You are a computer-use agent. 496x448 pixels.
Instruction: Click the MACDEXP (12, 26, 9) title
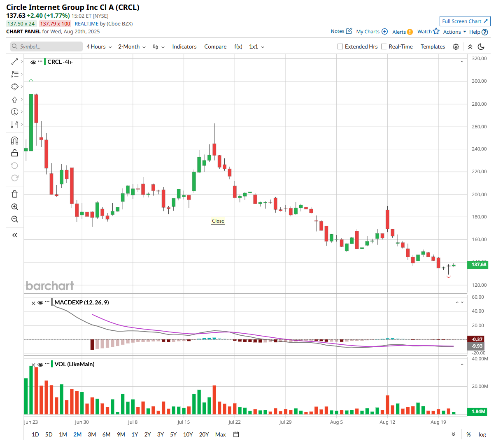coord(82,302)
